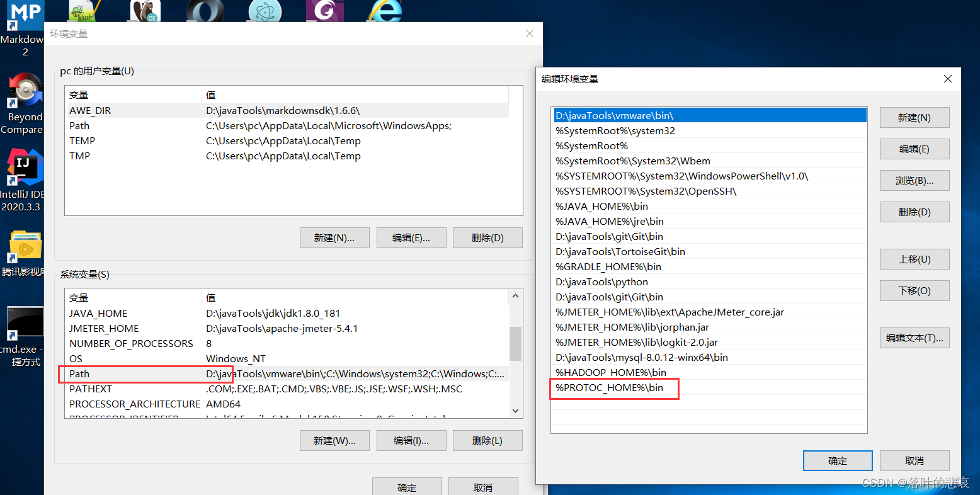Click 新建(N)... under user variables
The height and width of the screenshot is (495, 980).
pyautogui.click(x=334, y=237)
